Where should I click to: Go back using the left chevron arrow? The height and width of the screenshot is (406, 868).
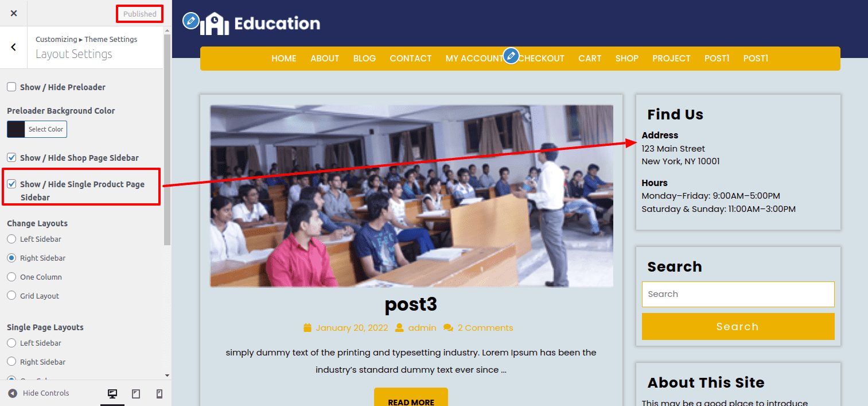[x=14, y=47]
